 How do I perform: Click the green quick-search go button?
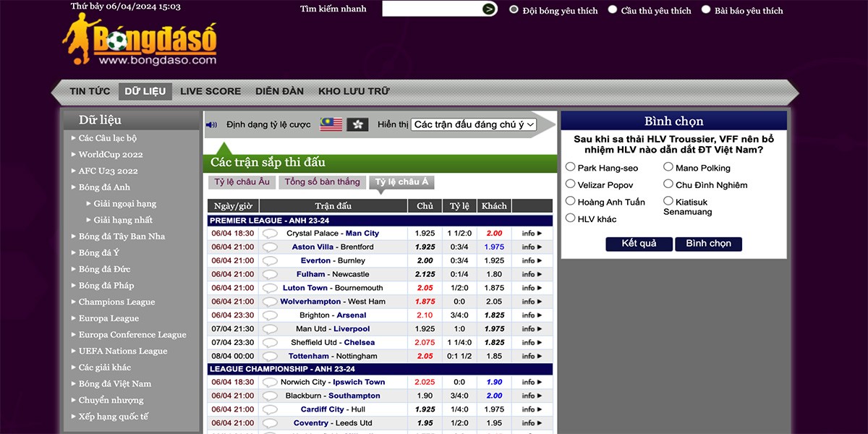click(x=490, y=9)
